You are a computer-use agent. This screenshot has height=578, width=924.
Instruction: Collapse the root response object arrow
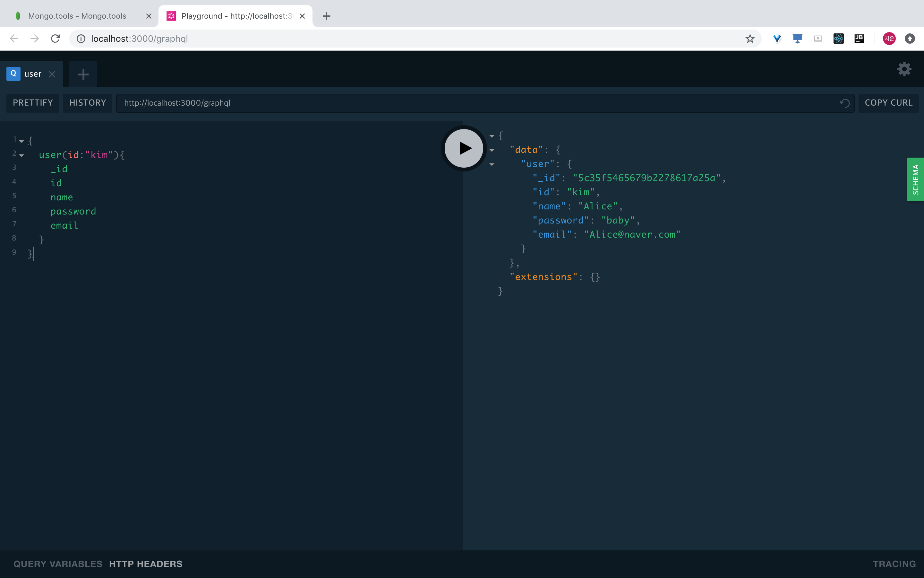[492, 136]
